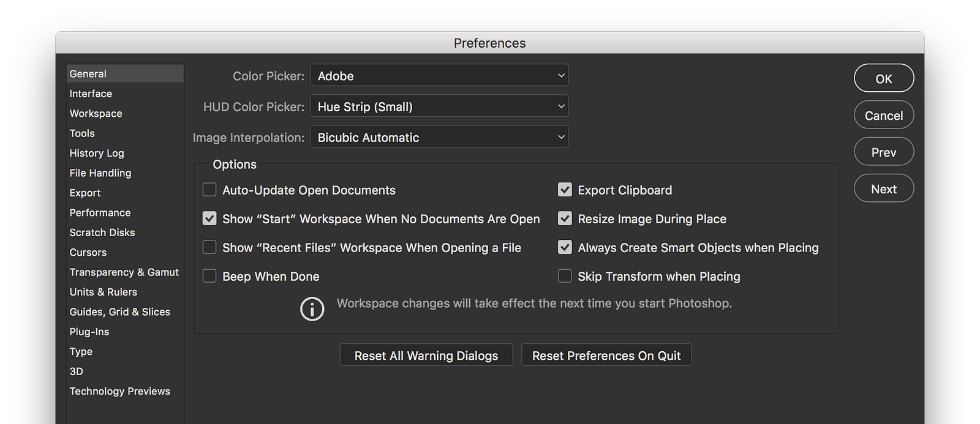980x424 pixels.
Task: Check Skip Transform when Placing
Action: click(565, 276)
